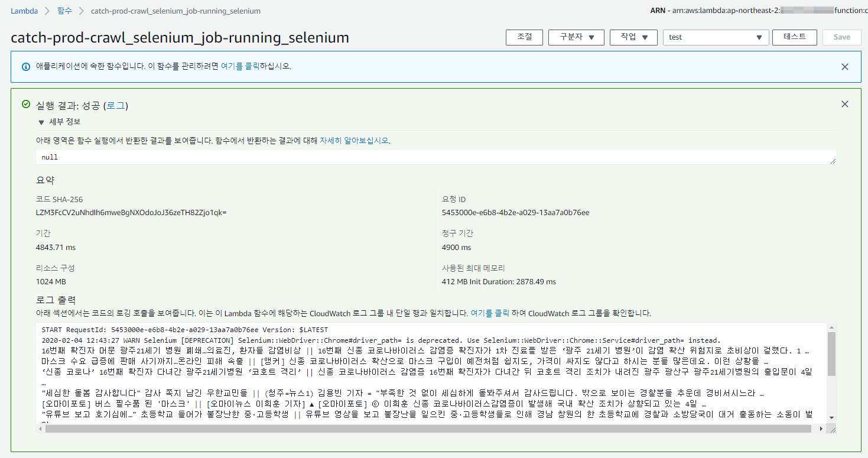Click the 조절 button
Screen dimensions: 868x458
[x=524, y=37]
